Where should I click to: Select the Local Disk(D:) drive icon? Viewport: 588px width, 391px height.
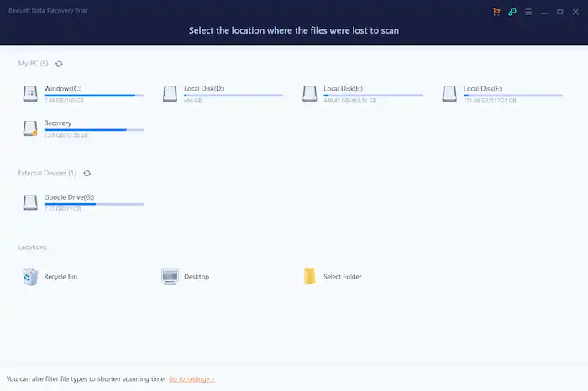(171, 93)
